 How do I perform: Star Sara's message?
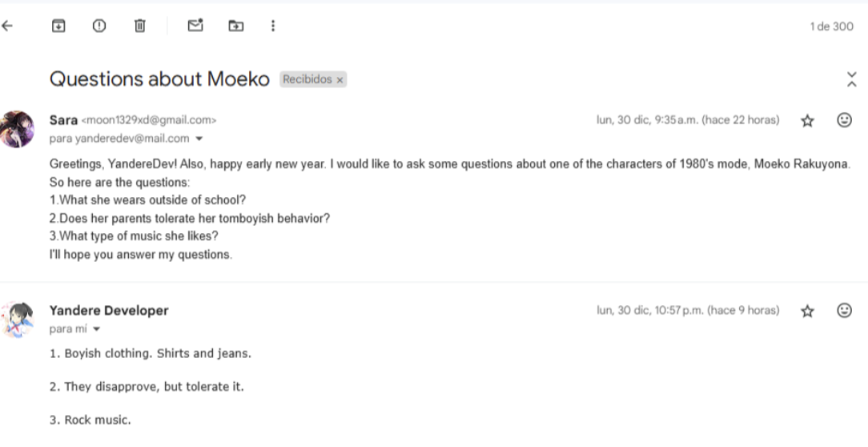pos(807,121)
